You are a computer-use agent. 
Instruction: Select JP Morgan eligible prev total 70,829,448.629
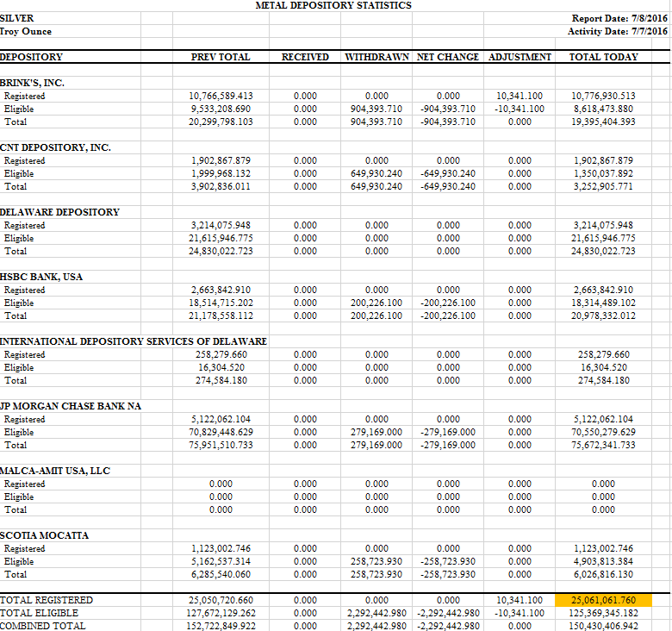tap(221, 432)
